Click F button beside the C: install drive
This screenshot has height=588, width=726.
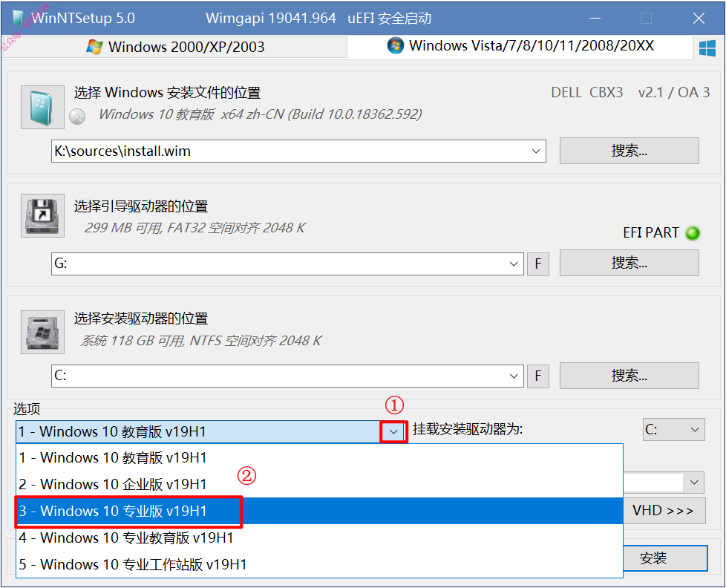click(538, 376)
